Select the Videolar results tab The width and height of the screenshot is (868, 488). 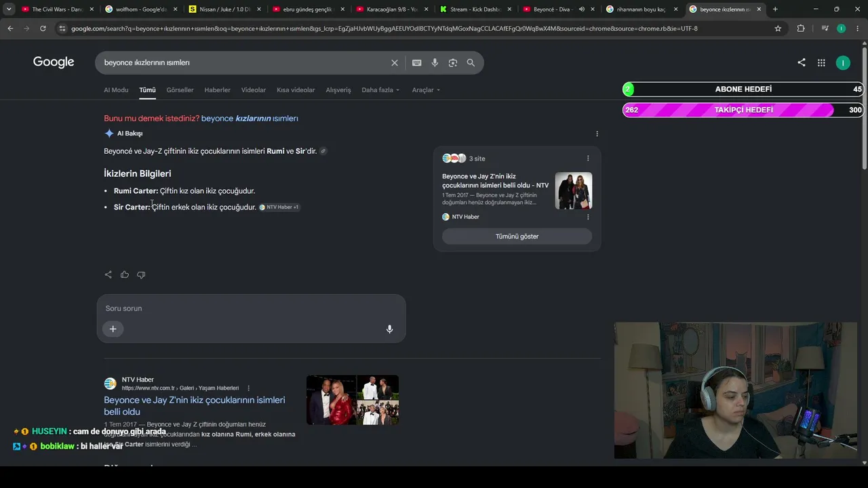coord(254,90)
